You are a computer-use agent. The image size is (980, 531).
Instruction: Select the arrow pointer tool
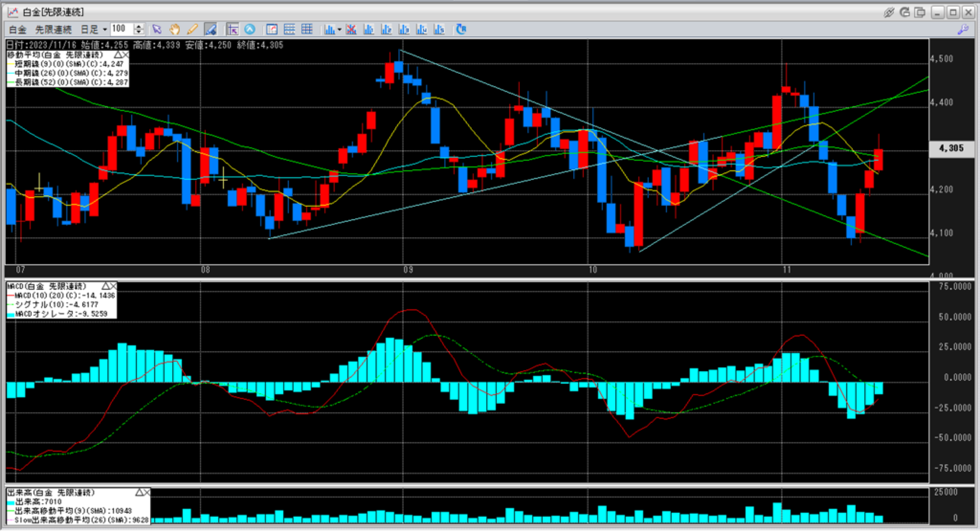157,30
